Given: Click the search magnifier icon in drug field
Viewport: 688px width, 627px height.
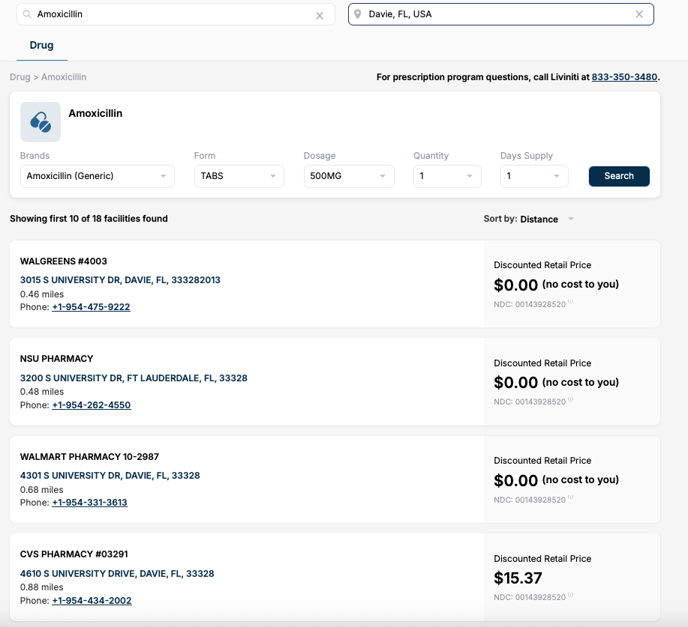Looking at the screenshot, I should 27,15.
